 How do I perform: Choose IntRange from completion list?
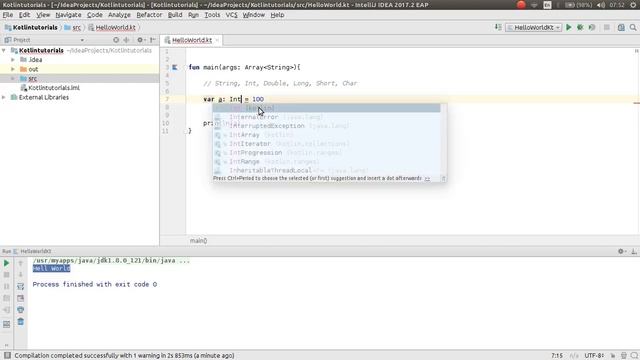[x=327, y=162]
